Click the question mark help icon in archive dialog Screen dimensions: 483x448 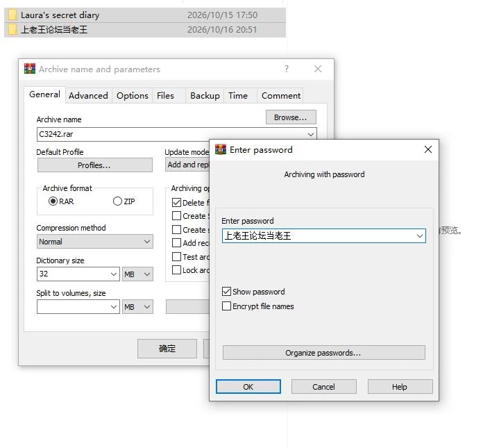pyautogui.click(x=287, y=69)
